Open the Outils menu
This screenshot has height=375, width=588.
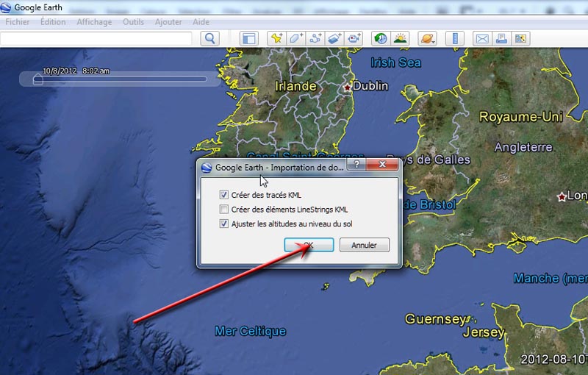point(133,22)
